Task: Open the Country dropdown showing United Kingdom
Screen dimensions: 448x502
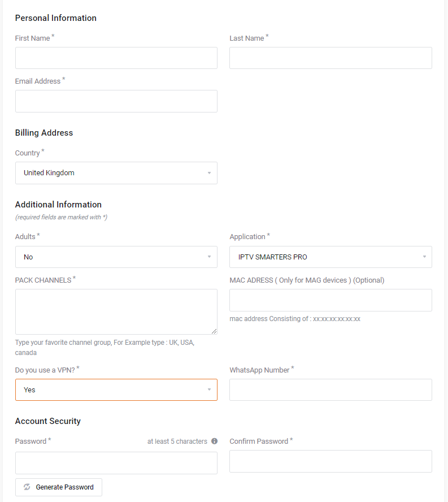Action: [116, 173]
